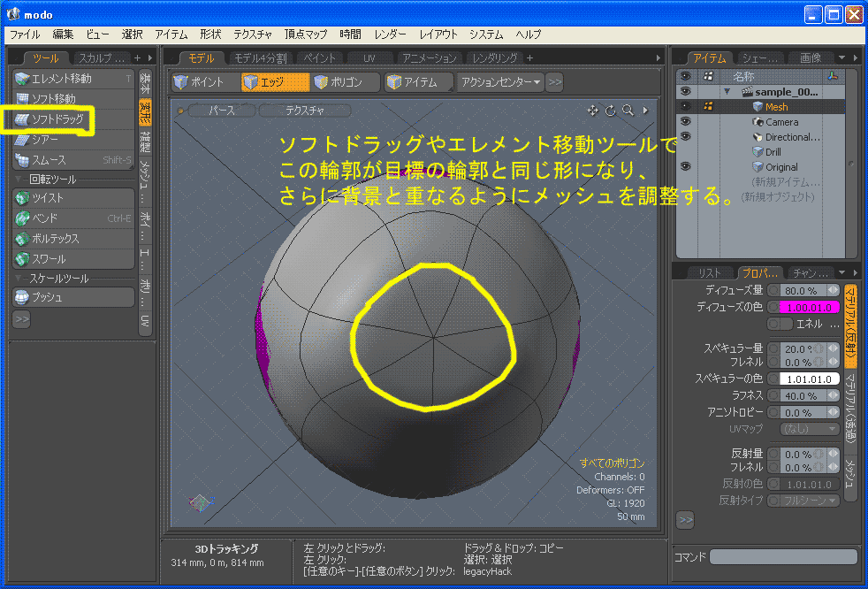Click the (新規アイテム… entry
The width and height of the screenshot is (868, 589).
pyautogui.click(x=786, y=182)
